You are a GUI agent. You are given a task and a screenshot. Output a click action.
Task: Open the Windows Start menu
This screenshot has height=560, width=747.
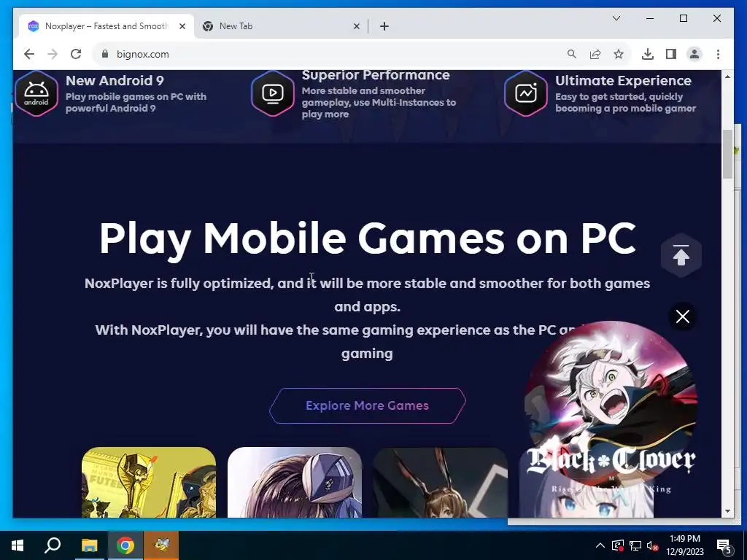(18, 545)
